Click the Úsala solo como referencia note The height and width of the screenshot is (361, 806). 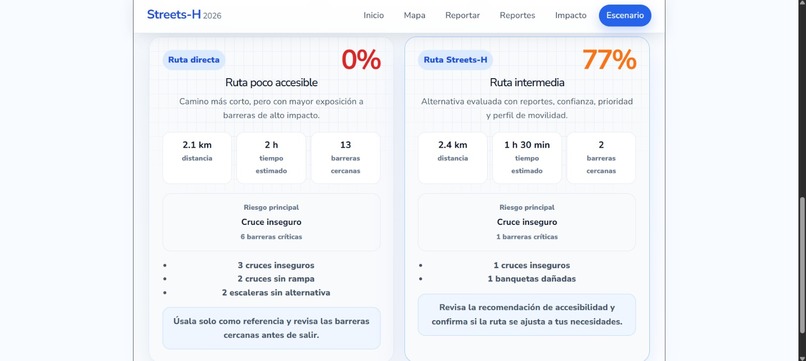pos(271,328)
